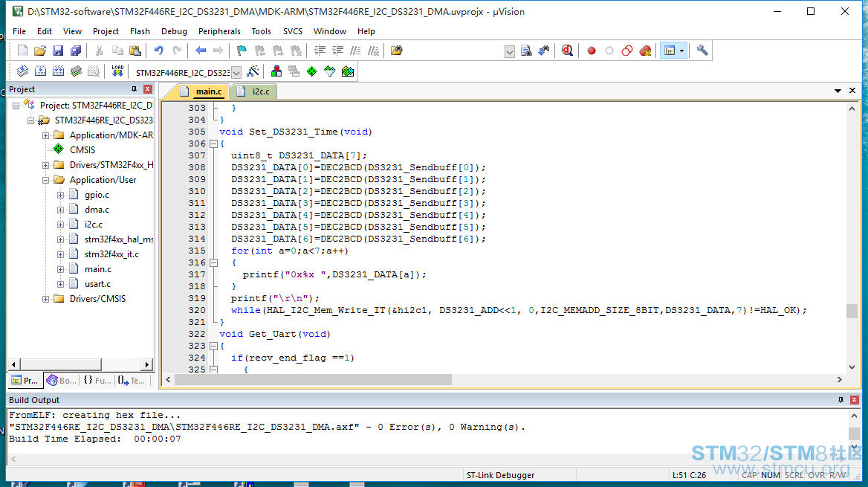Open Options for Target with the magic wand

253,71
